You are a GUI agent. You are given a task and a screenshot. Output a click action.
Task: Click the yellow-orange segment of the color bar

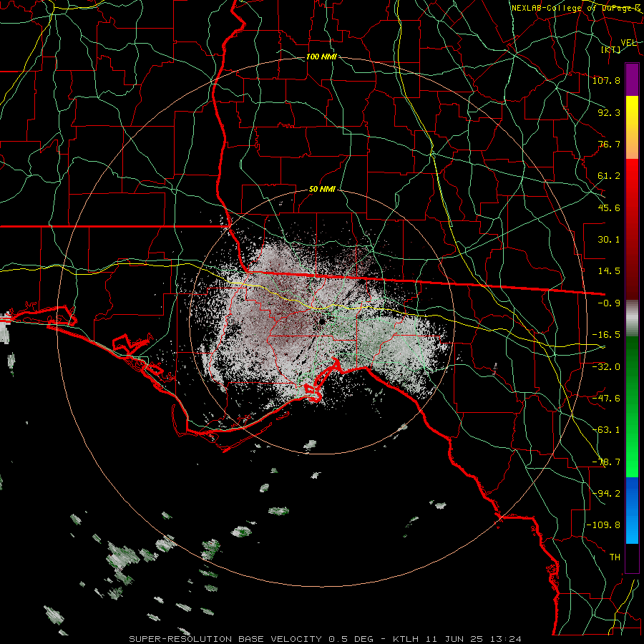coord(632,127)
